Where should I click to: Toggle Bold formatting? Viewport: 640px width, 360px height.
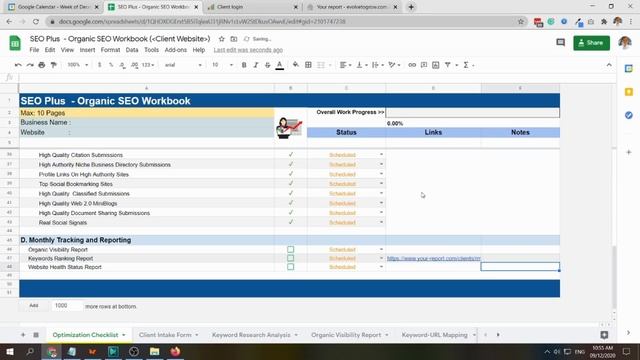(x=244, y=65)
